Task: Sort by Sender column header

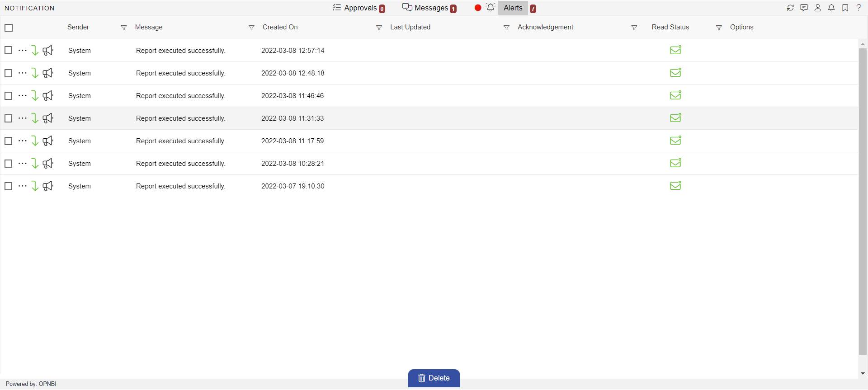Action: pyautogui.click(x=78, y=27)
